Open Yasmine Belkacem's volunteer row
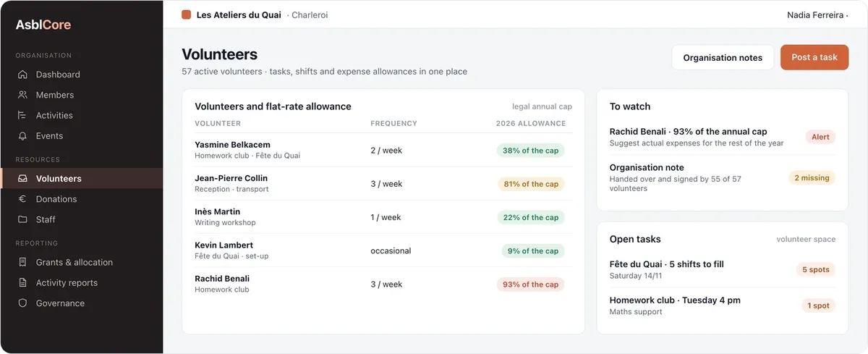 [383, 151]
